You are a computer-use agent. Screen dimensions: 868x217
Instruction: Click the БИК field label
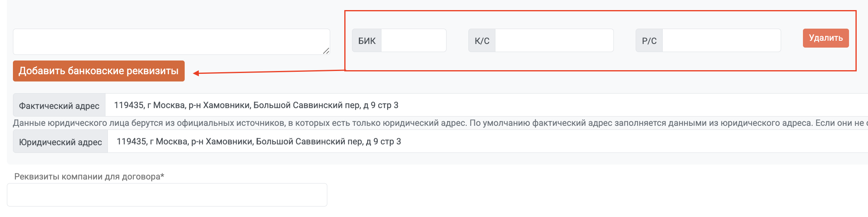click(x=367, y=41)
